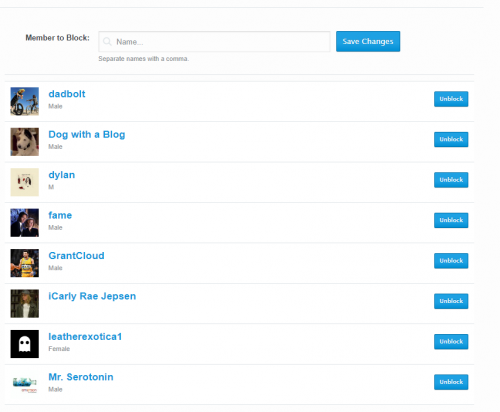The width and height of the screenshot is (500, 412).
Task: Unblock the member dylan
Action: click(x=451, y=180)
